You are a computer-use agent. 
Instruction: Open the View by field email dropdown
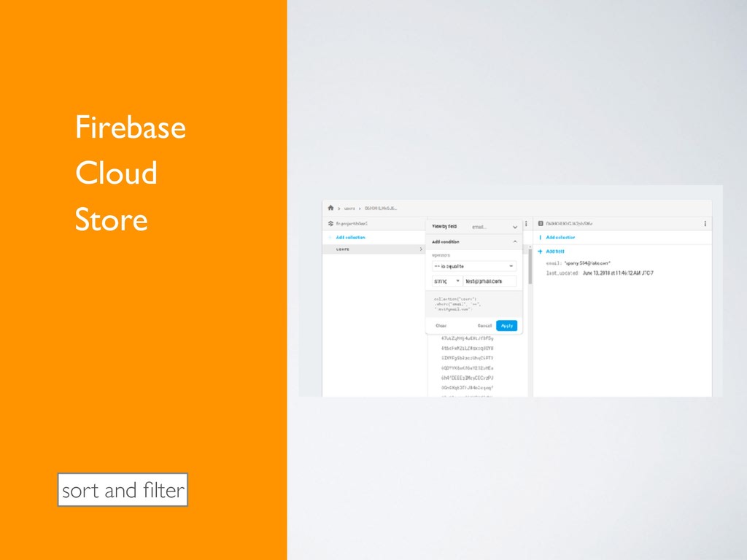pos(473,227)
